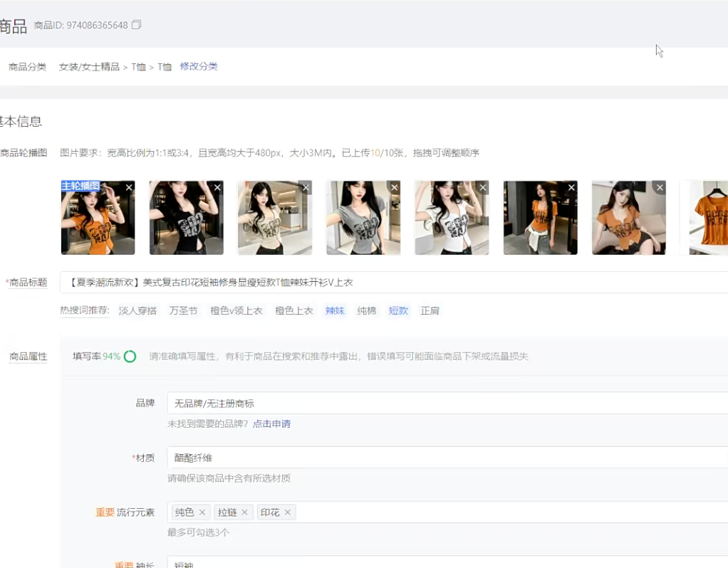Select the orange top with white skirt thumbnail
The width and height of the screenshot is (728, 568).
click(541, 218)
